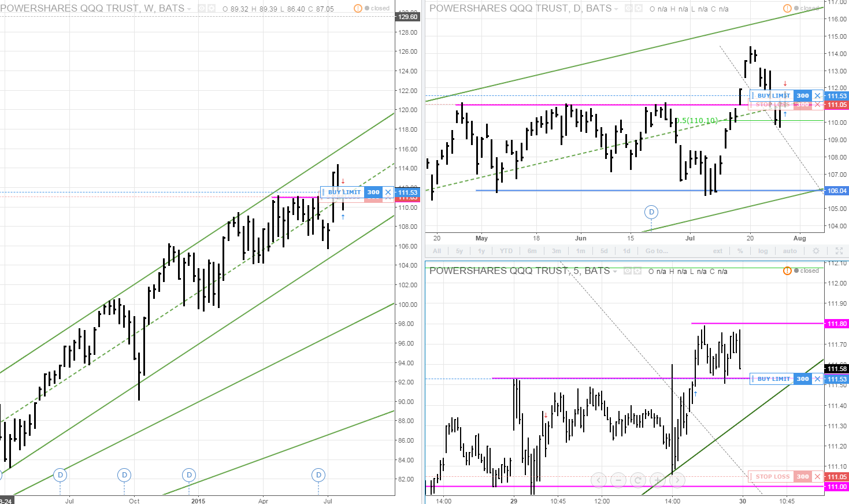849x504 pixels.
Task: Open settings gear of the weekly chart title
Action: [x=212, y=9]
